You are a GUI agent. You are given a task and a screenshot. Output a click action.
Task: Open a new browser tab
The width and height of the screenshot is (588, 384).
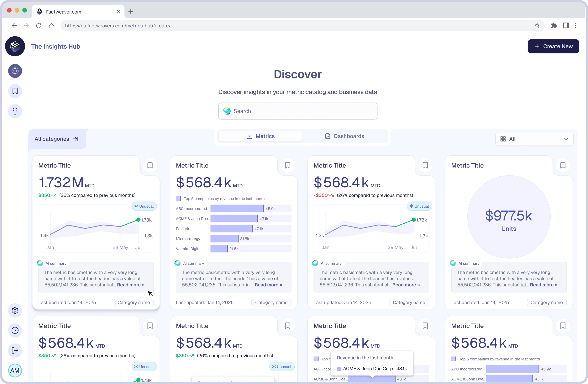131,12
